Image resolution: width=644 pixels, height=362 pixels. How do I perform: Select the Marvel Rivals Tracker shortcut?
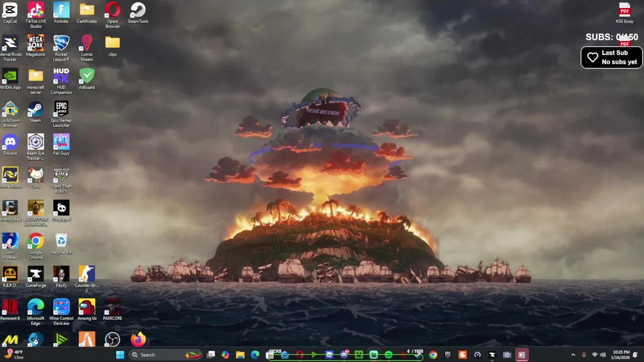click(x=10, y=48)
